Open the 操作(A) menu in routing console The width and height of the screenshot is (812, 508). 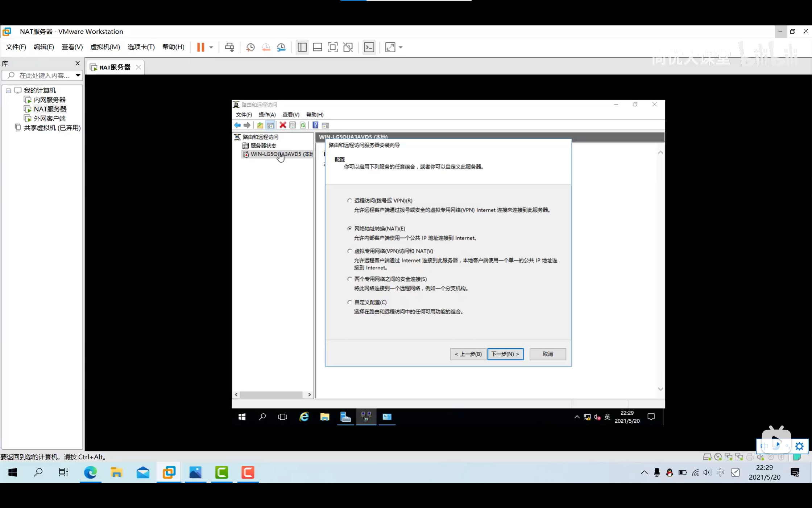tap(267, 115)
